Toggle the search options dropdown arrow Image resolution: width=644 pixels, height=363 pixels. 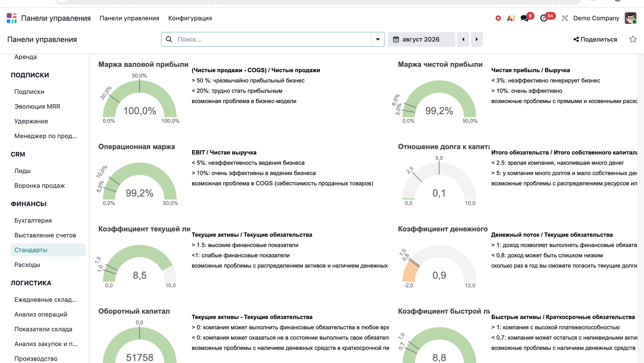378,39
